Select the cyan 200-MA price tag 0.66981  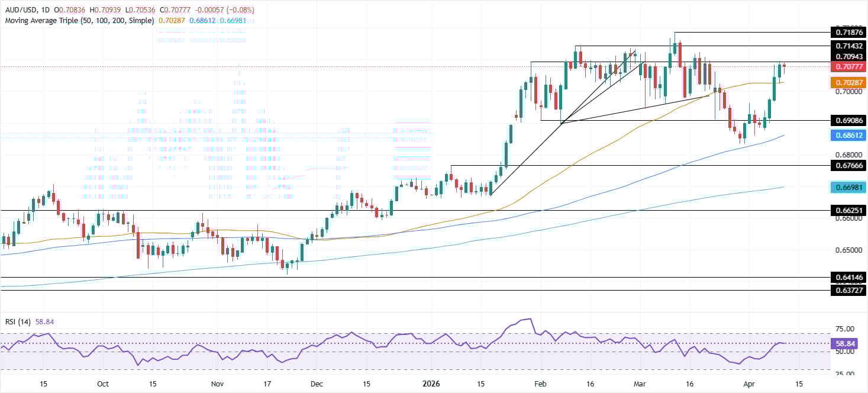847,187
